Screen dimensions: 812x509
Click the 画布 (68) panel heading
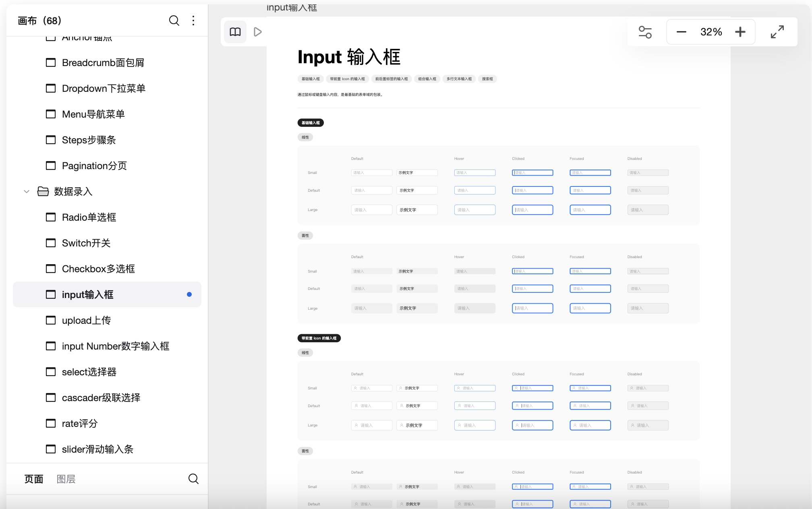coord(39,21)
